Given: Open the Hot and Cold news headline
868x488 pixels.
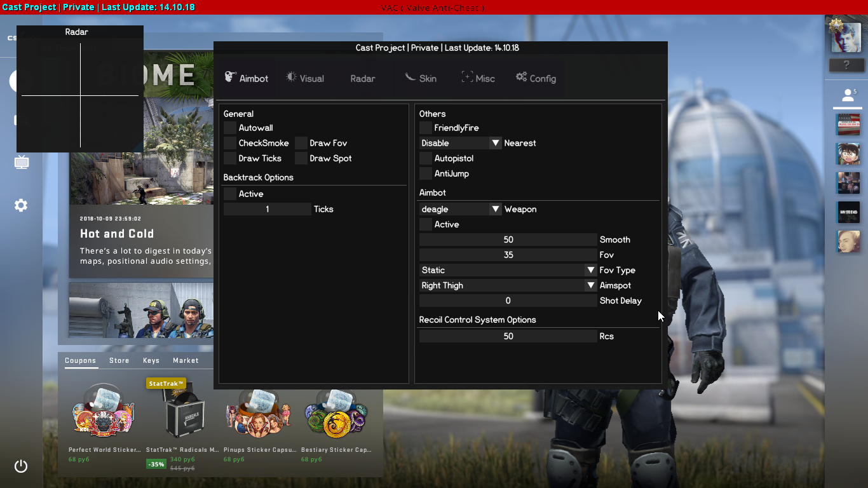Looking at the screenshot, I should pyautogui.click(x=117, y=234).
